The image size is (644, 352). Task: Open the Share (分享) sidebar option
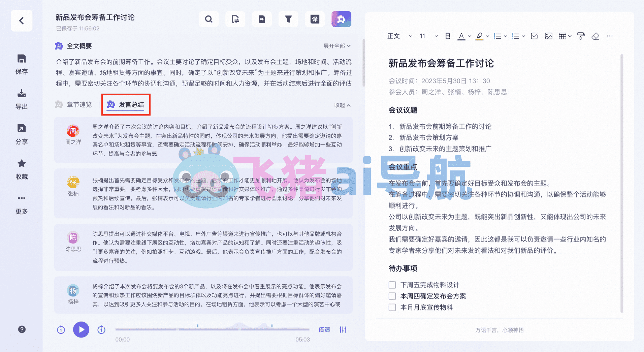coord(22,134)
